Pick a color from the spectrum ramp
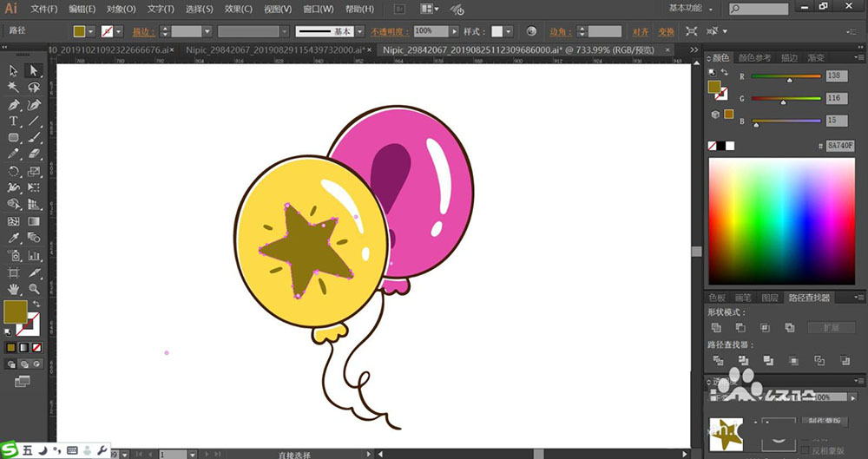This screenshot has width=868, height=459. click(x=782, y=221)
